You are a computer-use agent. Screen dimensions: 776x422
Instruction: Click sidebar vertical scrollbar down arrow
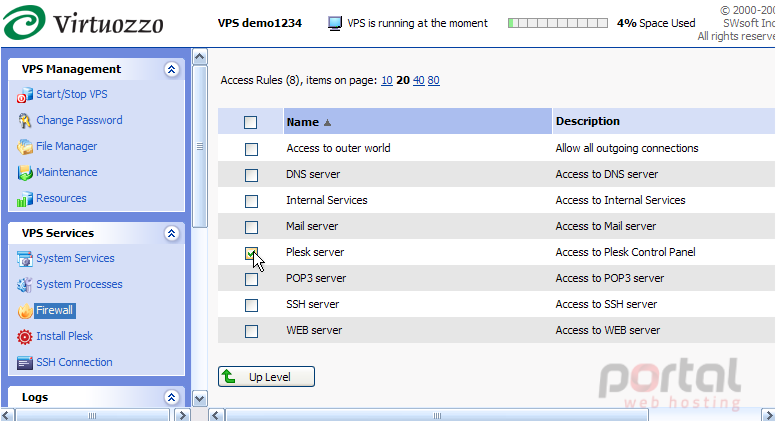tap(199, 398)
